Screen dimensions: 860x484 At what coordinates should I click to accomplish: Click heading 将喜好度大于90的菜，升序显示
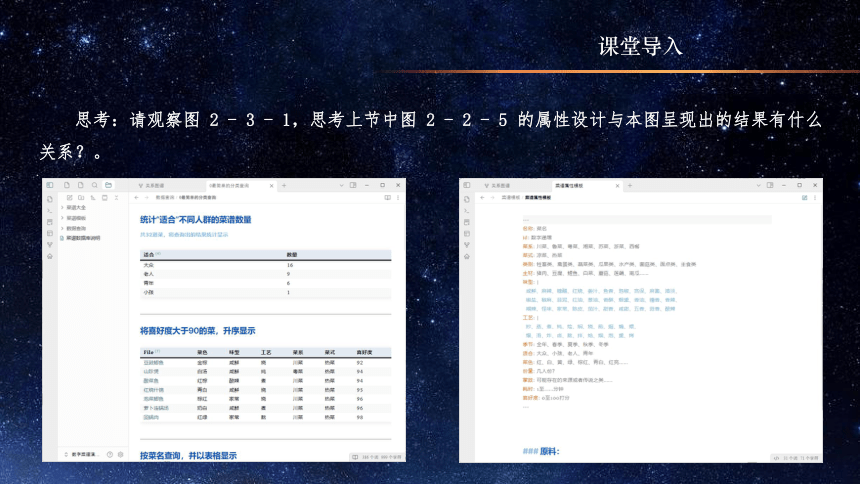[x=197, y=331]
